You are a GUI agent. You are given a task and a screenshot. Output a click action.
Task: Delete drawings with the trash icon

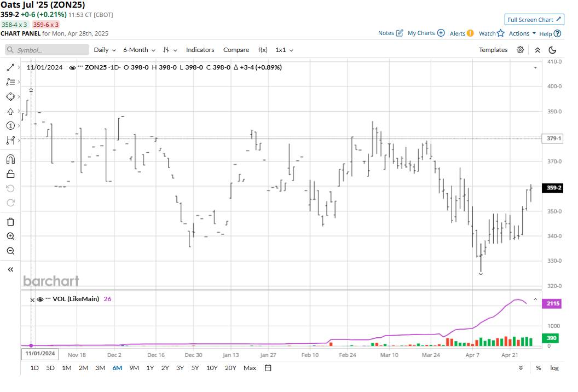(x=10, y=222)
